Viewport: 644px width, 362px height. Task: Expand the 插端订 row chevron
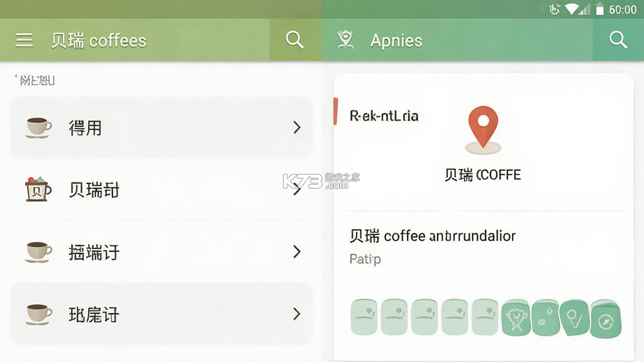click(x=297, y=251)
